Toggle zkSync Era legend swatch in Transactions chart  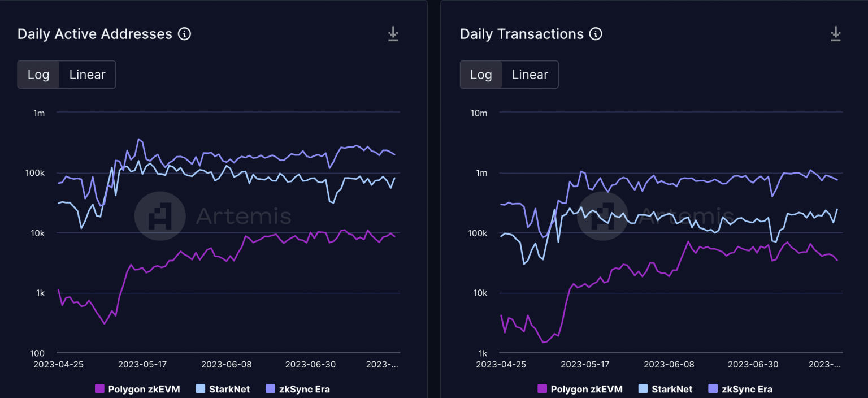point(713,389)
